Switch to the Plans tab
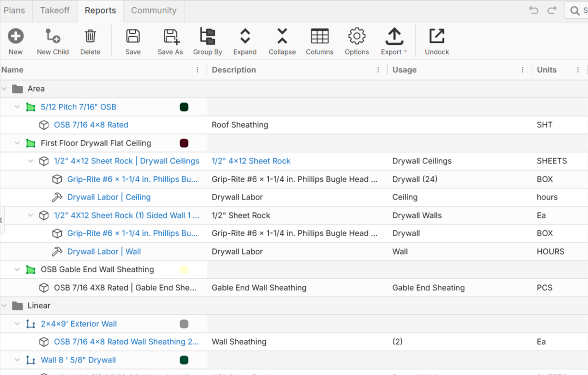The image size is (588, 375). [x=14, y=10]
